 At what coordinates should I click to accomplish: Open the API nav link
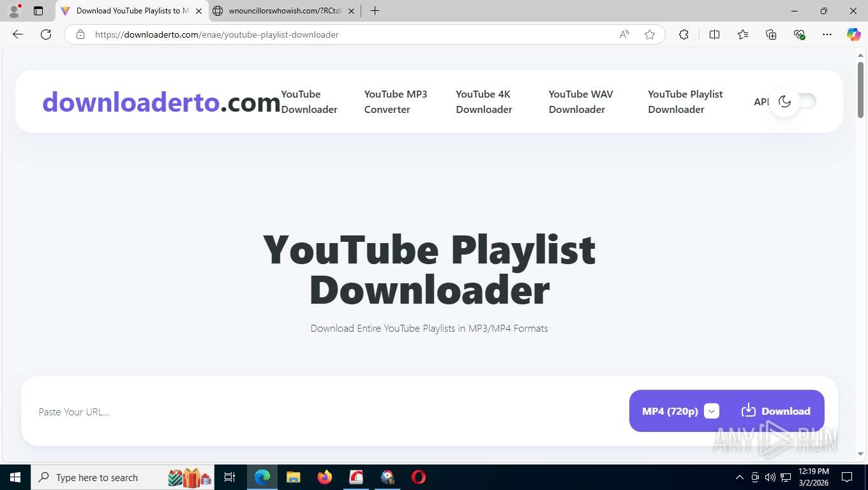pyautogui.click(x=761, y=101)
